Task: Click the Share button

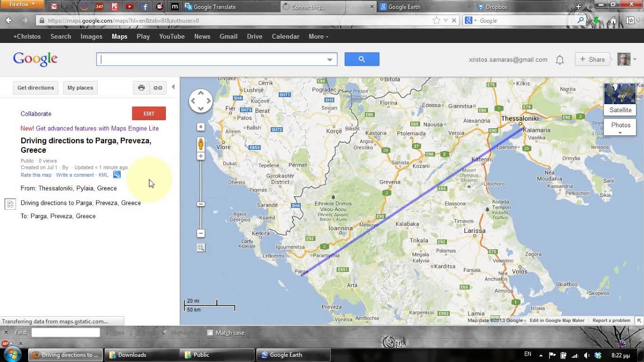Action: pos(592,59)
